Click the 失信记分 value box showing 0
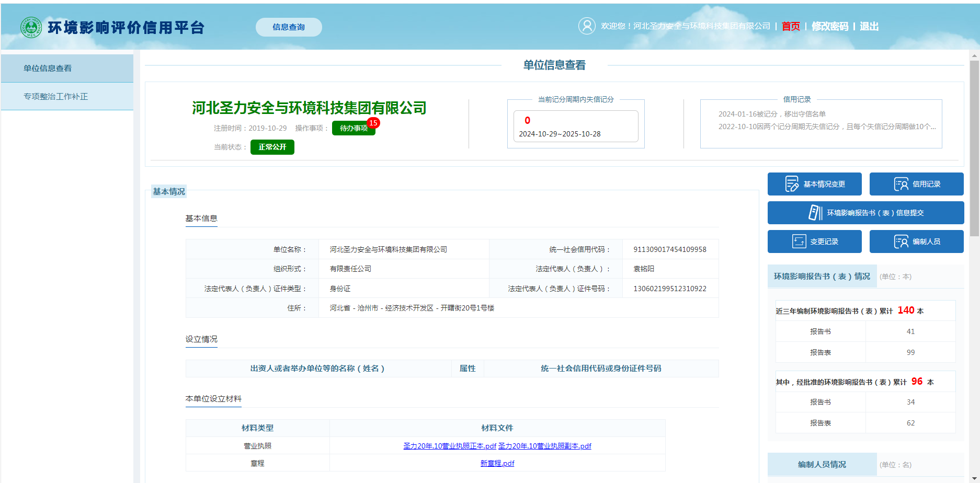 (x=576, y=126)
